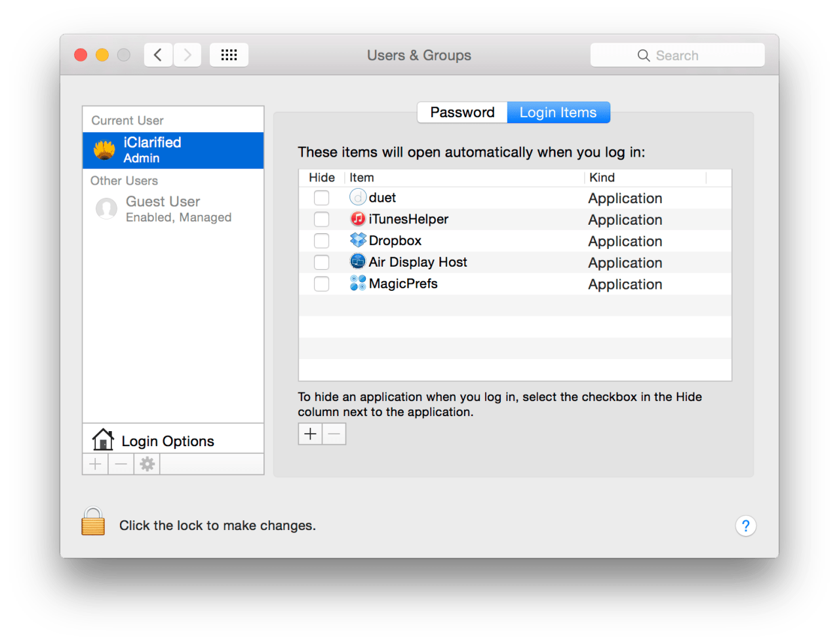The width and height of the screenshot is (839, 644).
Task: Enable the Hide checkbox for Dropbox
Action: (321, 240)
